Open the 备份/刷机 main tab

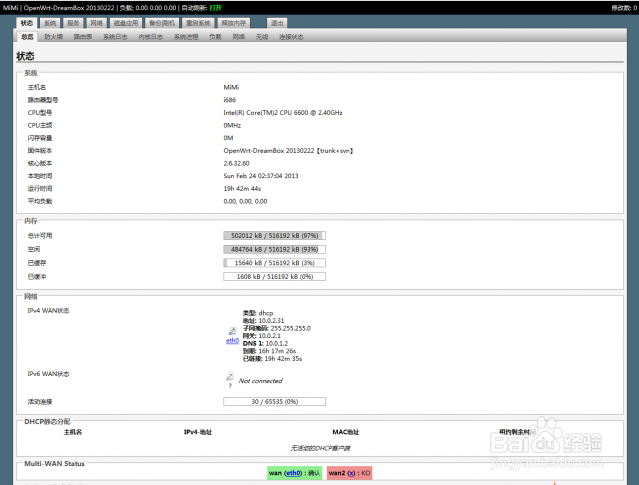coord(162,23)
